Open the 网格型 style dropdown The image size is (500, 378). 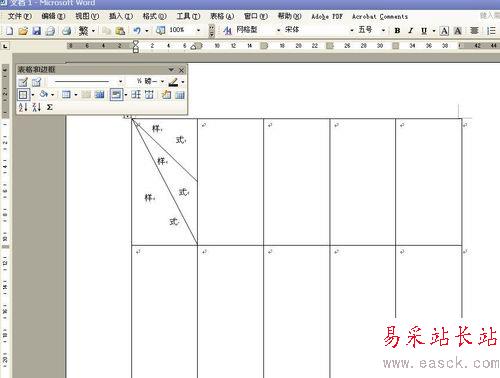(x=279, y=30)
